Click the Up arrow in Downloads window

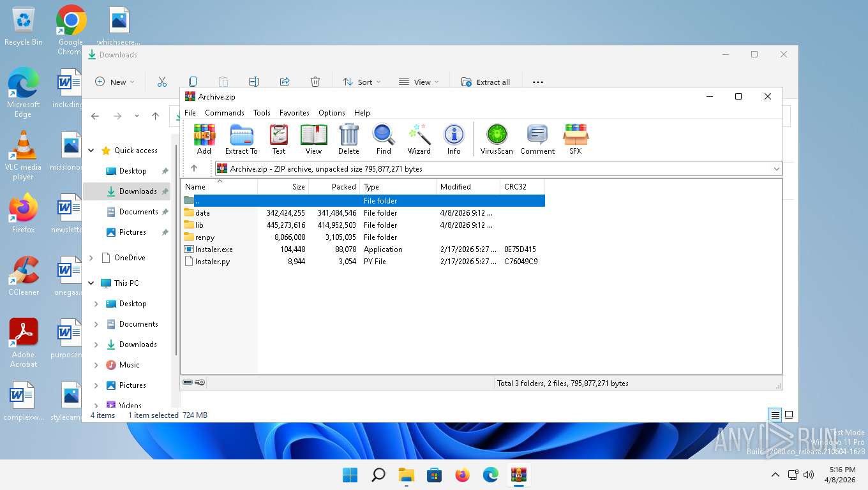click(155, 116)
